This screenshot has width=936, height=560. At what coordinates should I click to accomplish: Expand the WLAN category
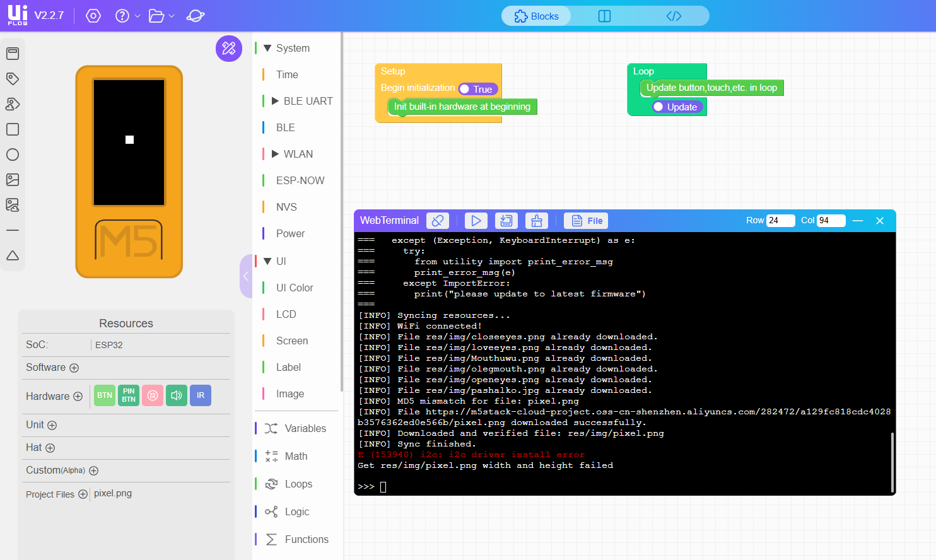coord(275,154)
